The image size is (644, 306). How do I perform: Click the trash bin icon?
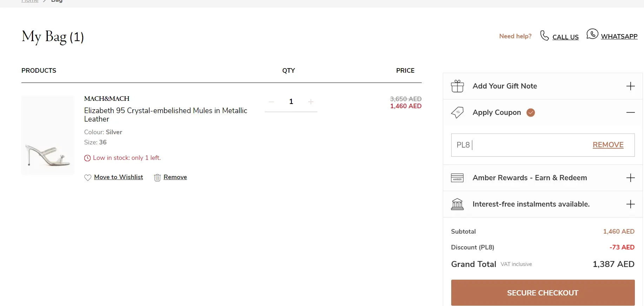coord(157,177)
